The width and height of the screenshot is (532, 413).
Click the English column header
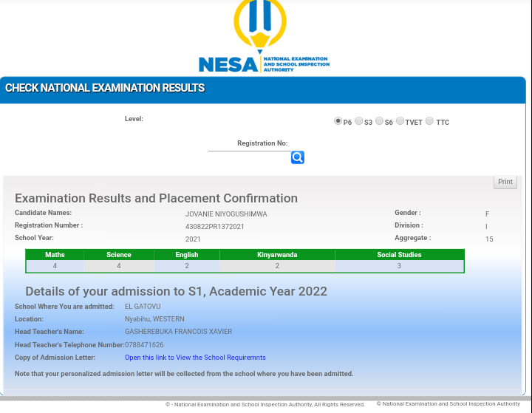(187, 255)
